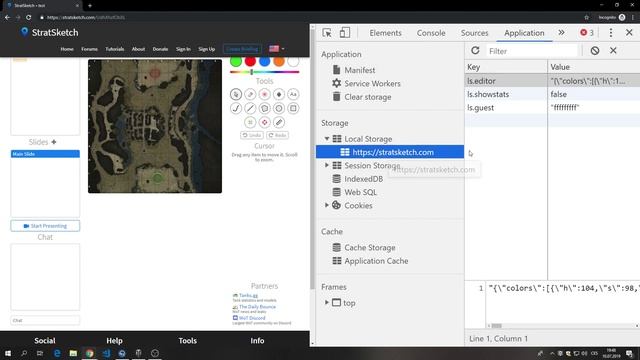Image resolution: width=640 pixels, height=360 pixels.
Task: Select the circle shape tool
Action: pyautogui.click(x=279, y=109)
